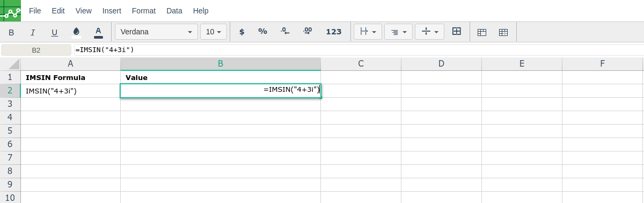Open the Insert menu
644x203 pixels.
pyautogui.click(x=112, y=11)
